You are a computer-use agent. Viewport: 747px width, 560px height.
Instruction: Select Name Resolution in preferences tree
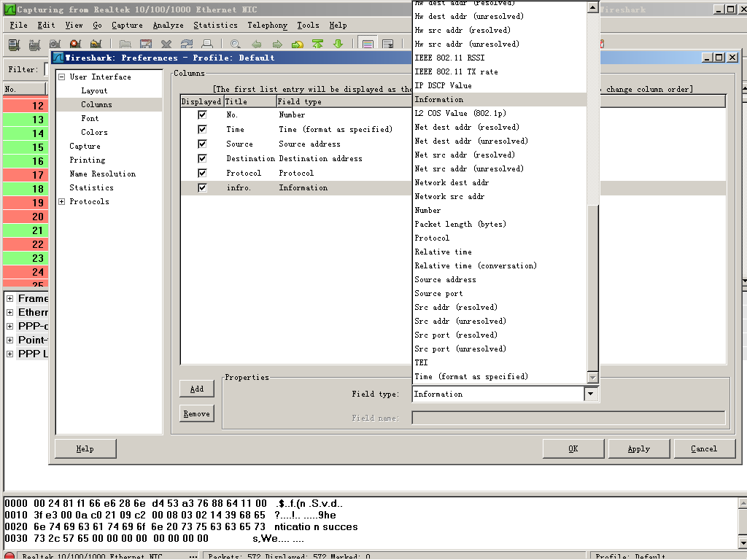[x=102, y=174]
